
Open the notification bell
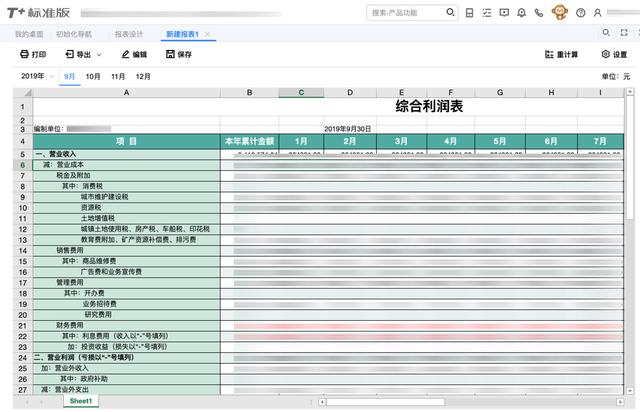(521, 13)
